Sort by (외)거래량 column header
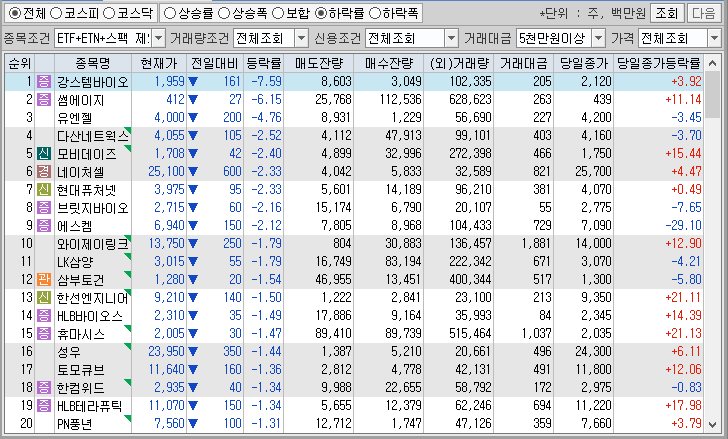 [x=459, y=63]
